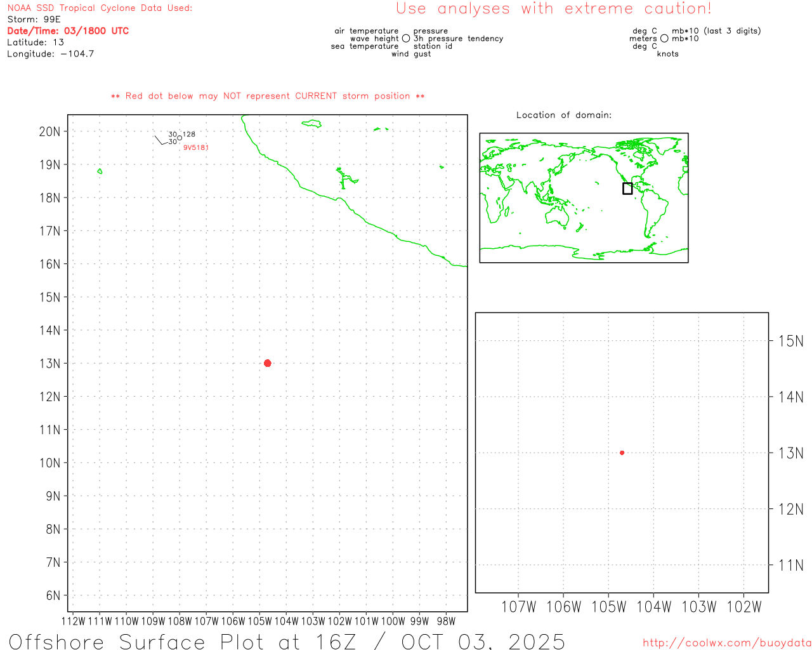812x650 pixels.
Task: Click the 10N label on main map
Action: pos(50,463)
